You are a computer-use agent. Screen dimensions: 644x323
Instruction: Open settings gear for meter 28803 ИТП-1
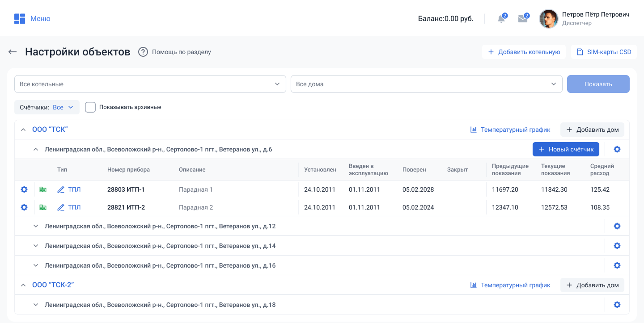pos(24,189)
